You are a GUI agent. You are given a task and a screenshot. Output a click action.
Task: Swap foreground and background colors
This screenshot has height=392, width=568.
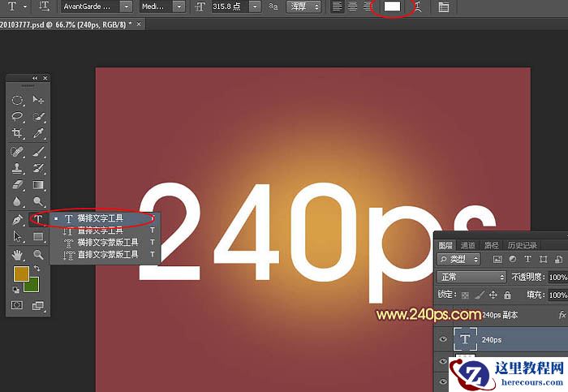pos(37,269)
